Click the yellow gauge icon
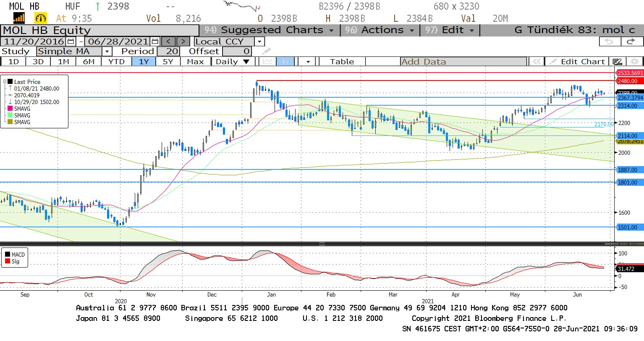The image size is (644, 341). point(41,18)
